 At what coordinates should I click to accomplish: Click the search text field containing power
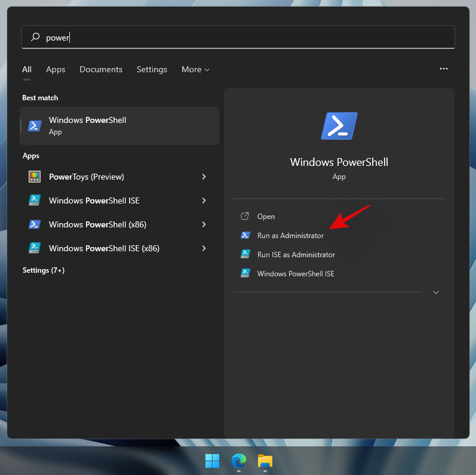click(239, 37)
